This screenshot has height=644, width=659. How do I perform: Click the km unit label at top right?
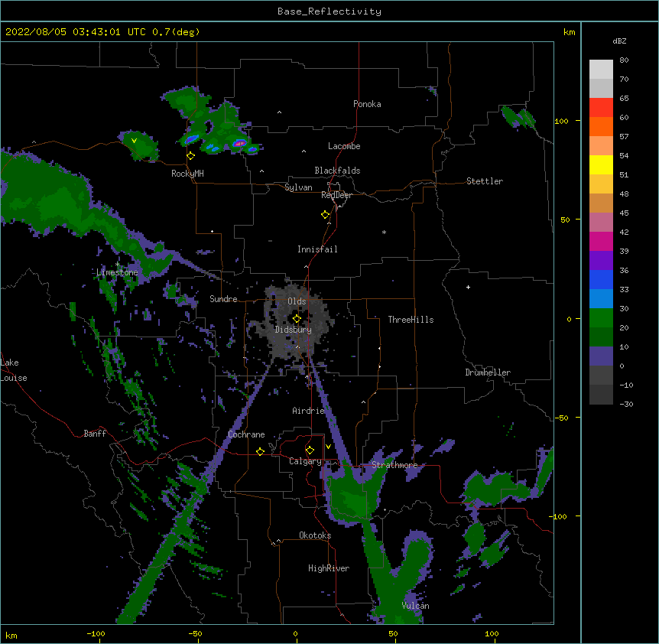(570, 32)
